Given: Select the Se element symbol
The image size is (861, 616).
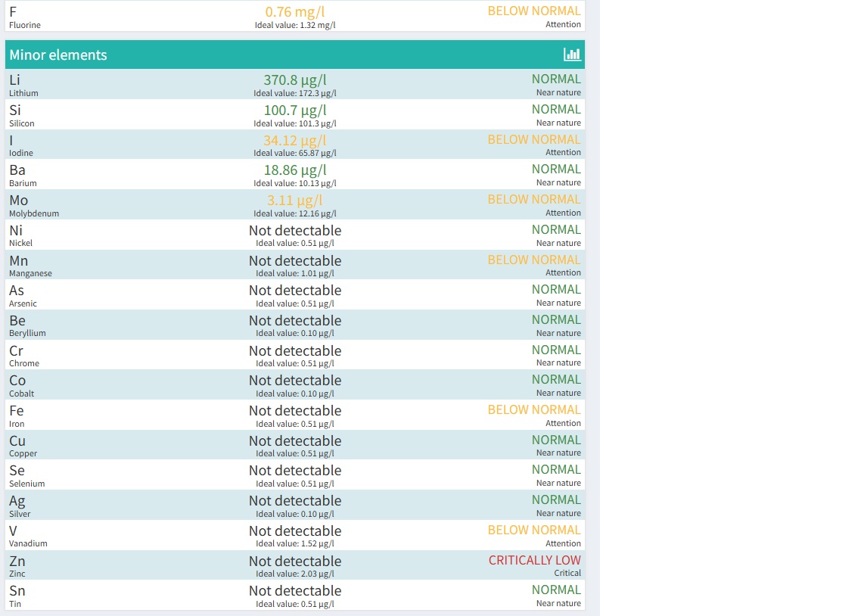Looking at the screenshot, I should (x=17, y=471).
